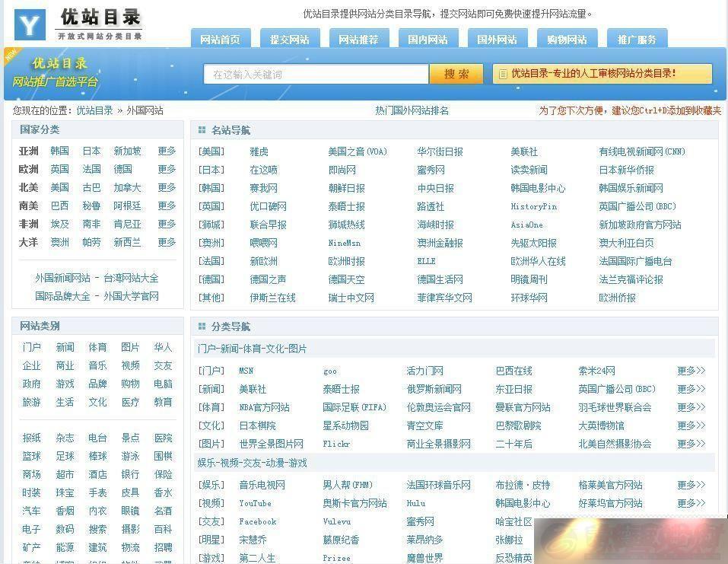The width and height of the screenshot is (728, 564).
Task: Select the 报纸 site category
Action: click(x=32, y=438)
